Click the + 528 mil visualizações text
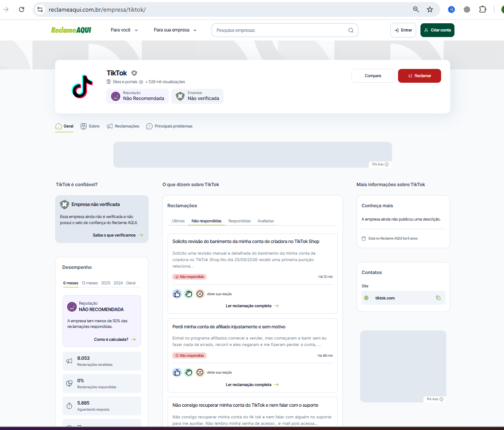 (x=165, y=82)
